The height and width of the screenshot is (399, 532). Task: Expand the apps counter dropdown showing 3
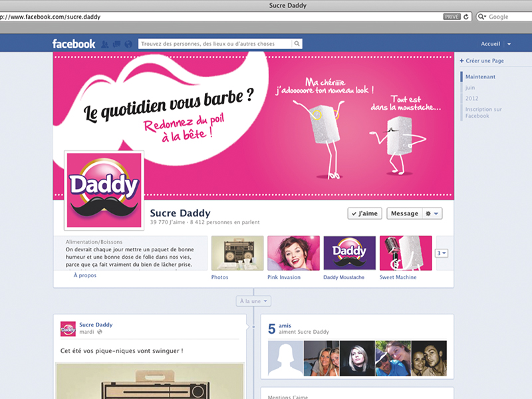coord(442,253)
